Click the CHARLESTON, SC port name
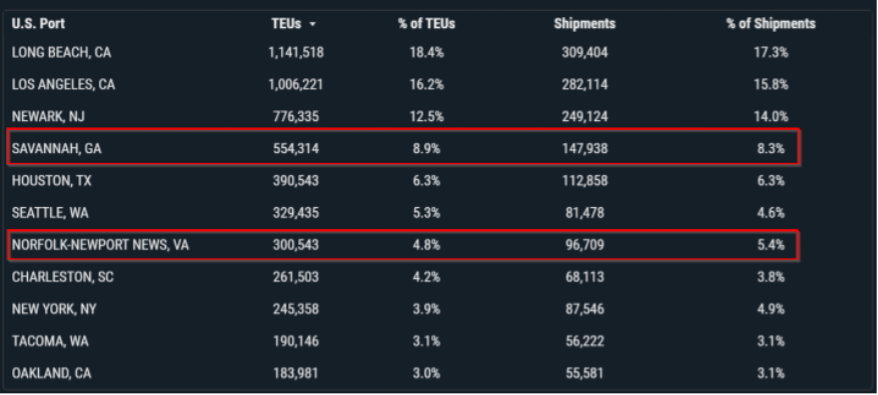878x395 pixels. [63, 277]
